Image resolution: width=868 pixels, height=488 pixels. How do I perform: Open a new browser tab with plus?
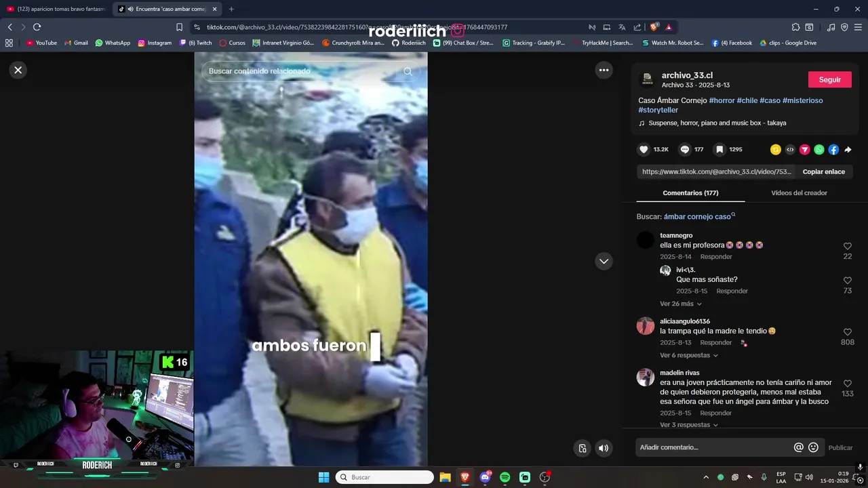tap(231, 9)
